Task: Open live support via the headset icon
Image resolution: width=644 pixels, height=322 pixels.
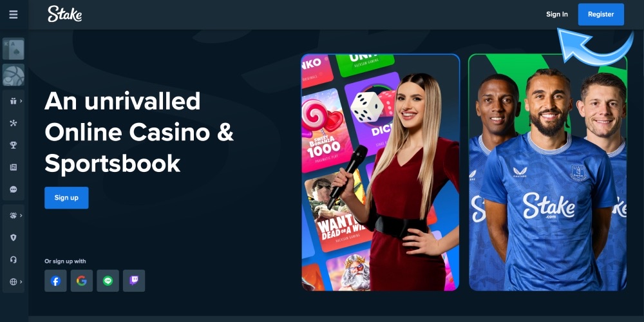Action: (x=13, y=260)
